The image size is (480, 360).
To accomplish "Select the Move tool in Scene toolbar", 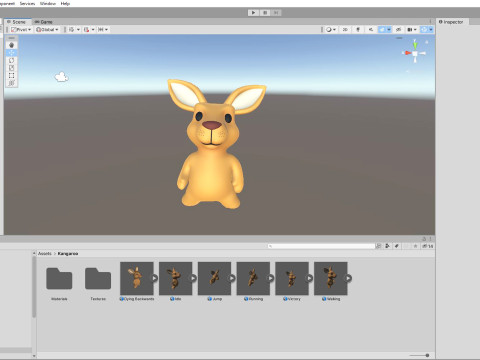I will coord(11,53).
